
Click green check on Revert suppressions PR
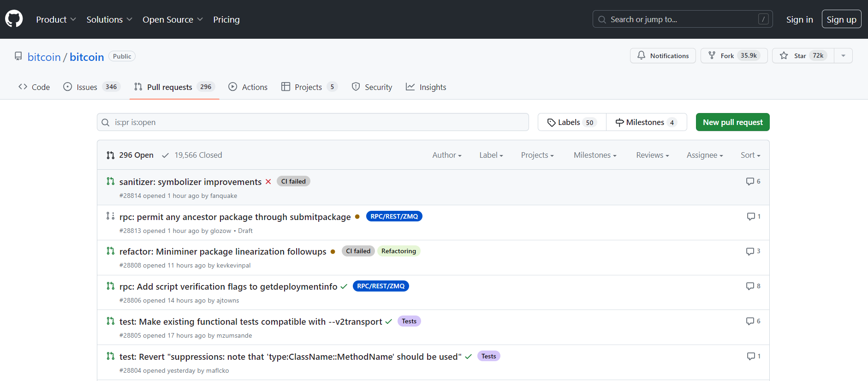468,357
